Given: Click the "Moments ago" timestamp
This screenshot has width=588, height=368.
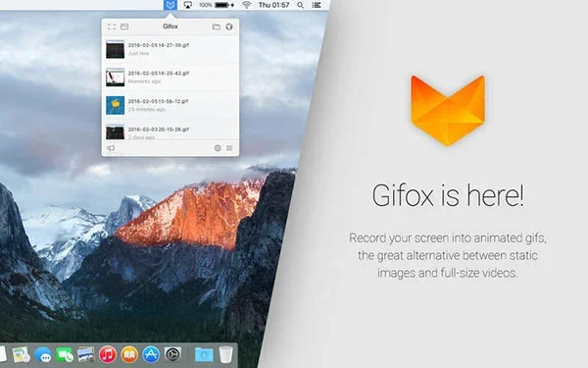Looking at the screenshot, I should point(144,81).
